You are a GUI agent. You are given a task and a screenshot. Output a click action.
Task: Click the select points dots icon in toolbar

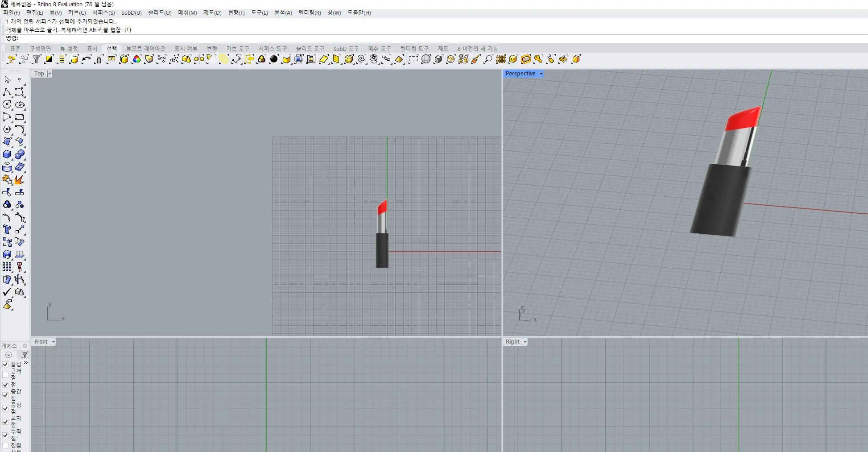click(x=174, y=59)
